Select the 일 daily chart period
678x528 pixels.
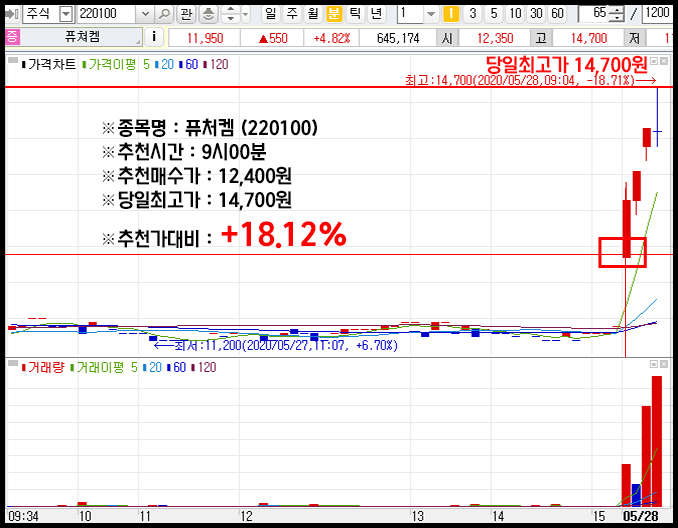pyautogui.click(x=271, y=14)
